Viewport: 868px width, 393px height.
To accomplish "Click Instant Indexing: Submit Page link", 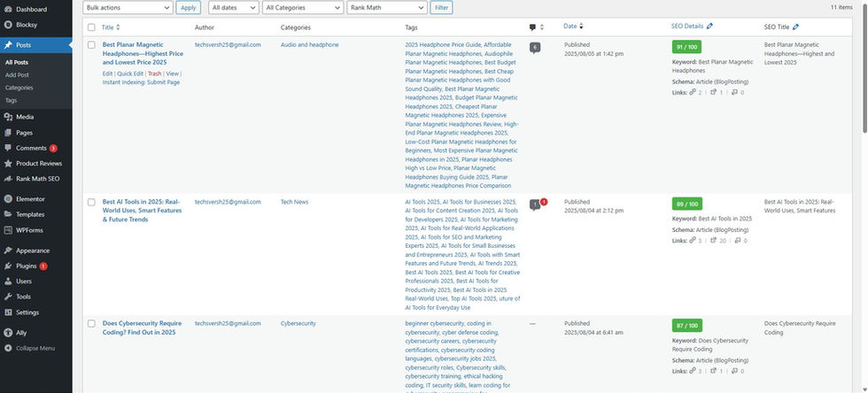I will pyautogui.click(x=141, y=82).
